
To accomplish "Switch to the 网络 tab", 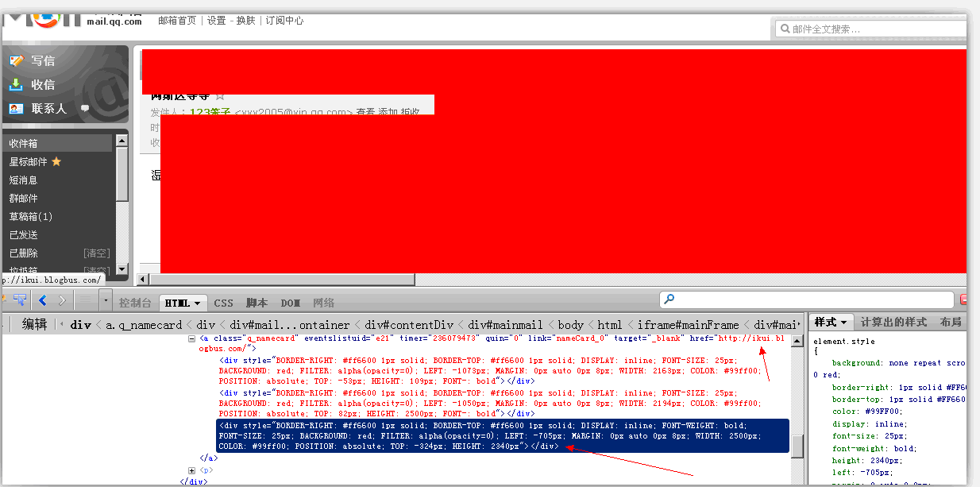I will coord(323,303).
